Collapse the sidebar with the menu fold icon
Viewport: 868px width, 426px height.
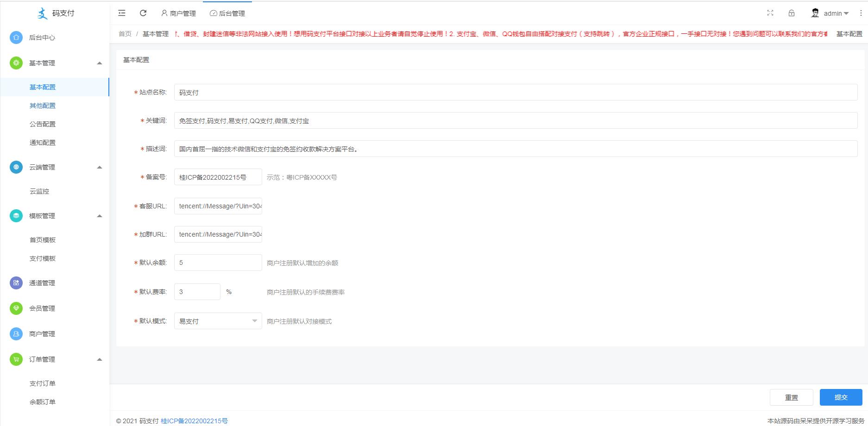(122, 13)
